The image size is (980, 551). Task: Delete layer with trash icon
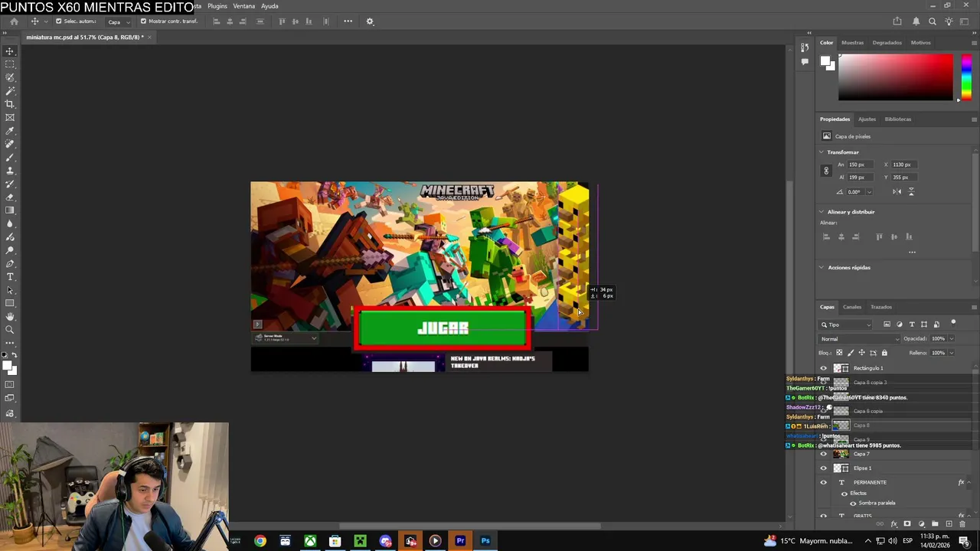click(962, 524)
